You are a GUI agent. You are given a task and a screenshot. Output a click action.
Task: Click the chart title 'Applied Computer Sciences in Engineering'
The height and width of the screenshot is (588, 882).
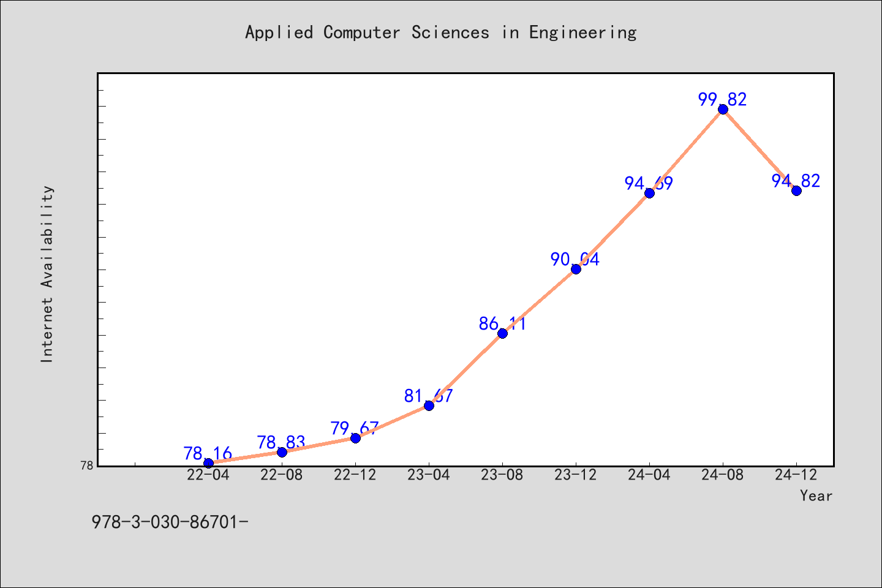(x=441, y=32)
